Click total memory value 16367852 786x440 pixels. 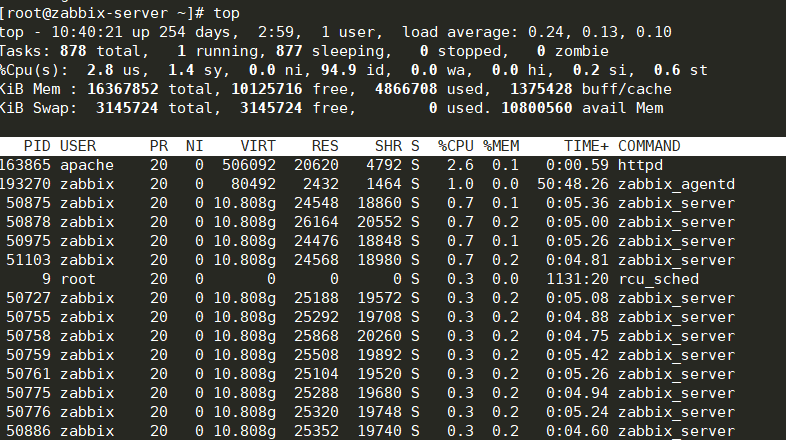tap(123, 90)
